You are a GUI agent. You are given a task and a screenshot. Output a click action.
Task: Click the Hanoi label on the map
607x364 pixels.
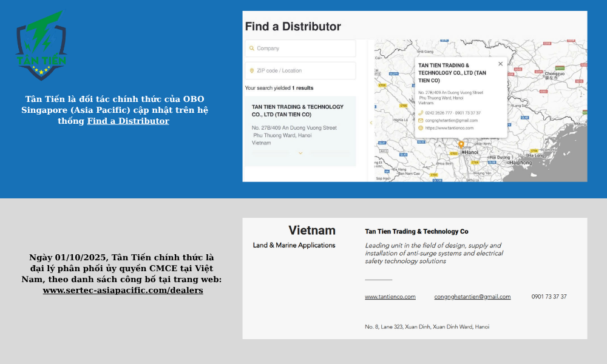(x=470, y=152)
